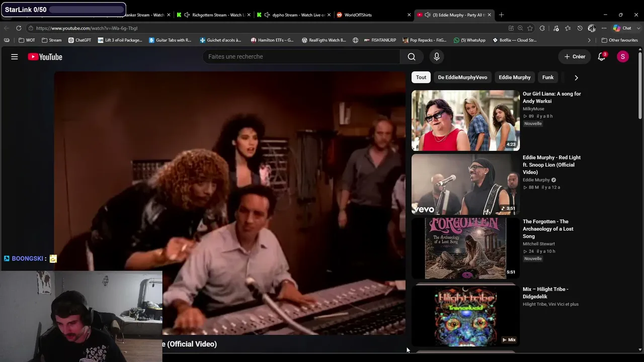
Task: Show more bookmarks with the overflow chevron
Action: tap(589, 40)
